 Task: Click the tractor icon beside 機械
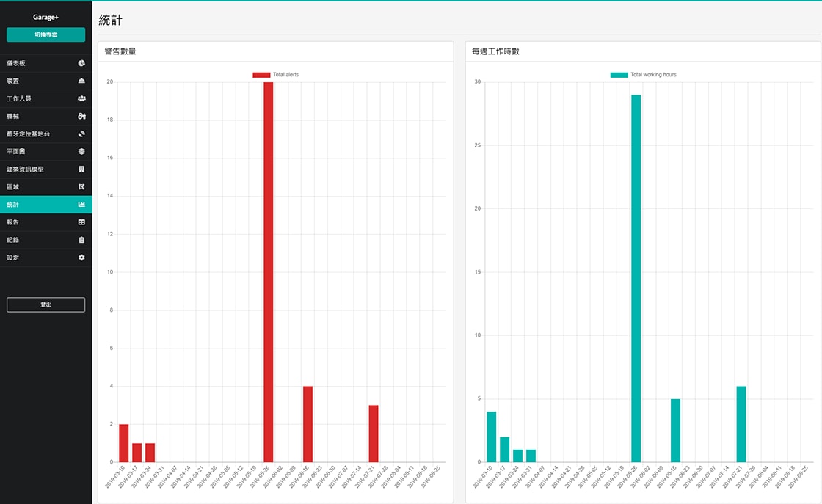pos(81,116)
